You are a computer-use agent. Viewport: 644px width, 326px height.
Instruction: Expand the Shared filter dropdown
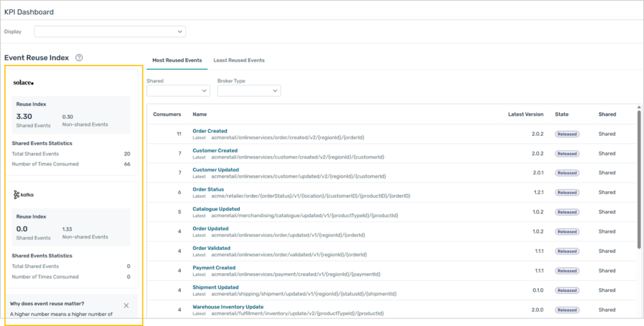(x=178, y=91)
